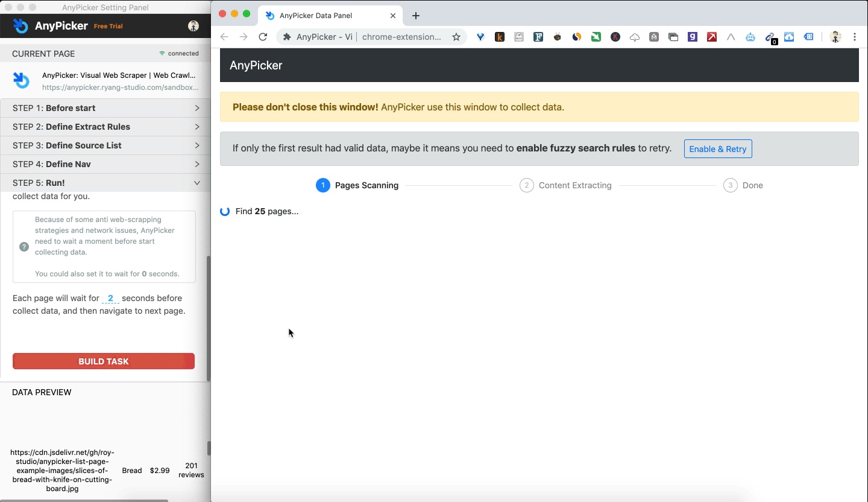Click the red circle 'K' extension icon
Viewport: 868px width, 502px height.
tap(615, 37)
